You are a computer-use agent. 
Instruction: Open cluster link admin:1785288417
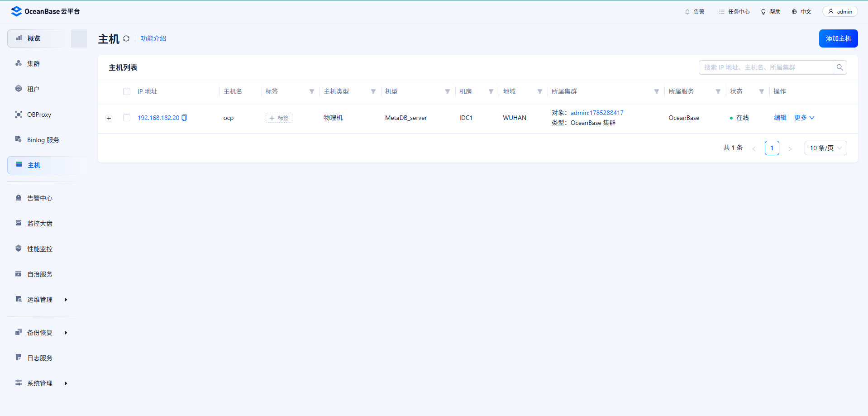coord(597,113)
